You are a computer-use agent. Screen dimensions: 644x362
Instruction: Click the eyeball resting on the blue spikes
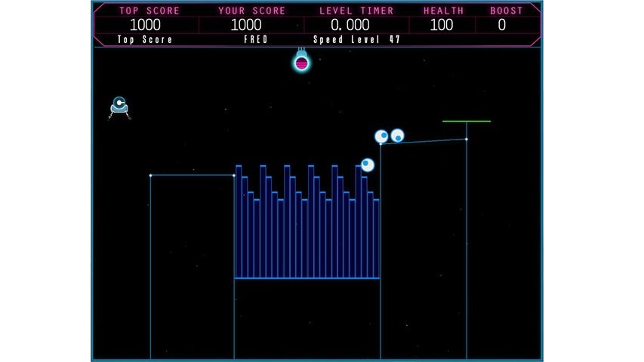pos(368,165)
